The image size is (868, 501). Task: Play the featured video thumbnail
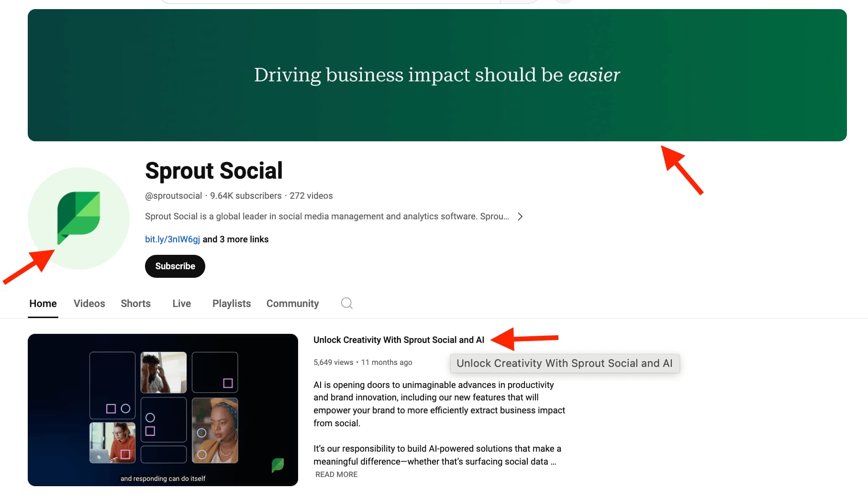click(x=163, y=410)
